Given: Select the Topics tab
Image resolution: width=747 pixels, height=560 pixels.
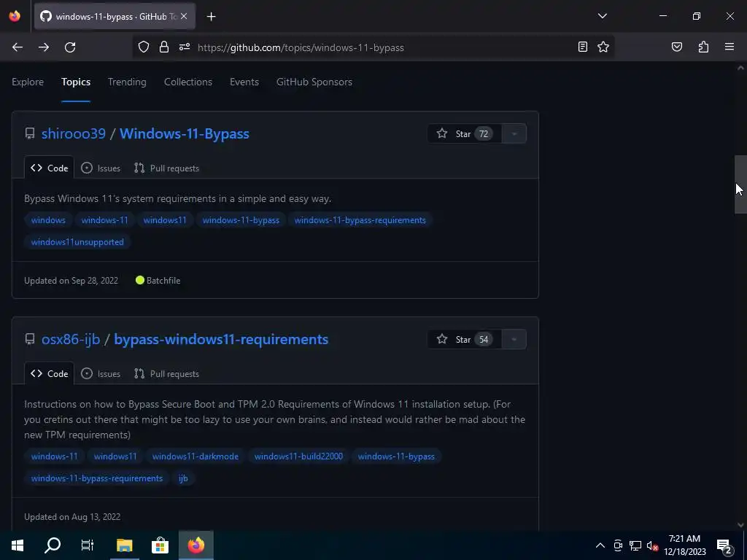Looking at the screenshot, I should point(76,82).
